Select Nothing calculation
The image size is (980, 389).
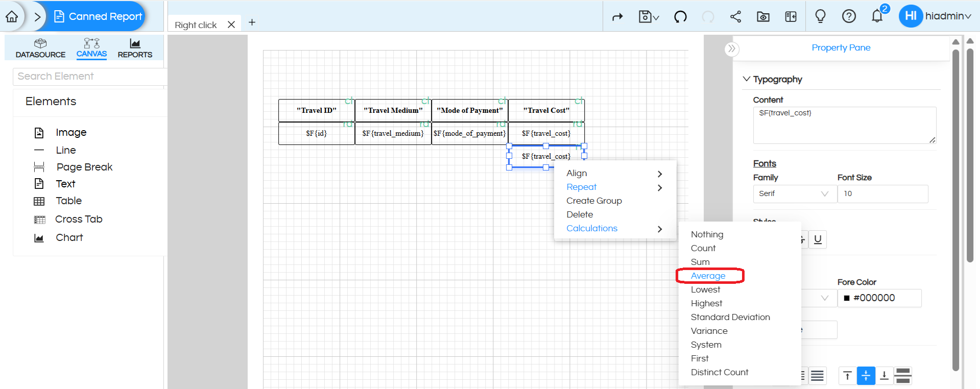point(707,234)
